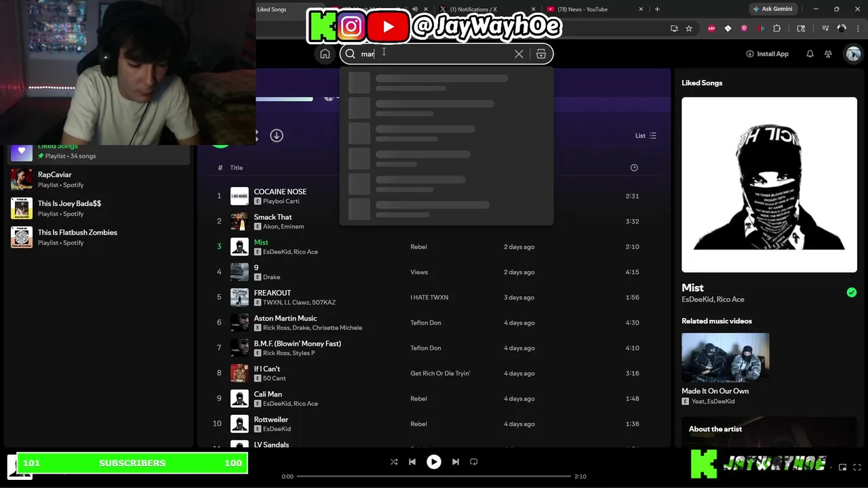The height and width of the screenshot is (488, 868).
Task: Toggle liked checkmark for Mist
Action: [x=852, y=293]
